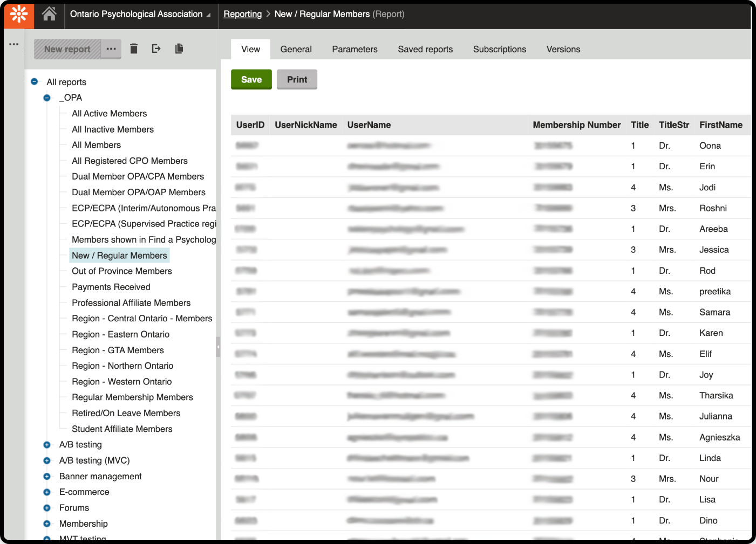Collapse the _OPA report folder
This screenshot has width=756, height=544.
click(47, 98)
